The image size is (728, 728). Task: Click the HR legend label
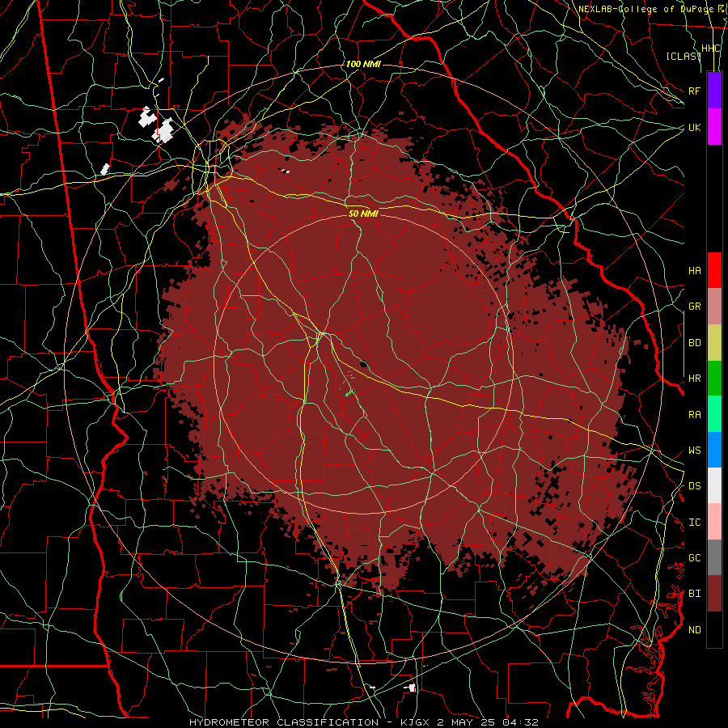[x=694, y=379]
